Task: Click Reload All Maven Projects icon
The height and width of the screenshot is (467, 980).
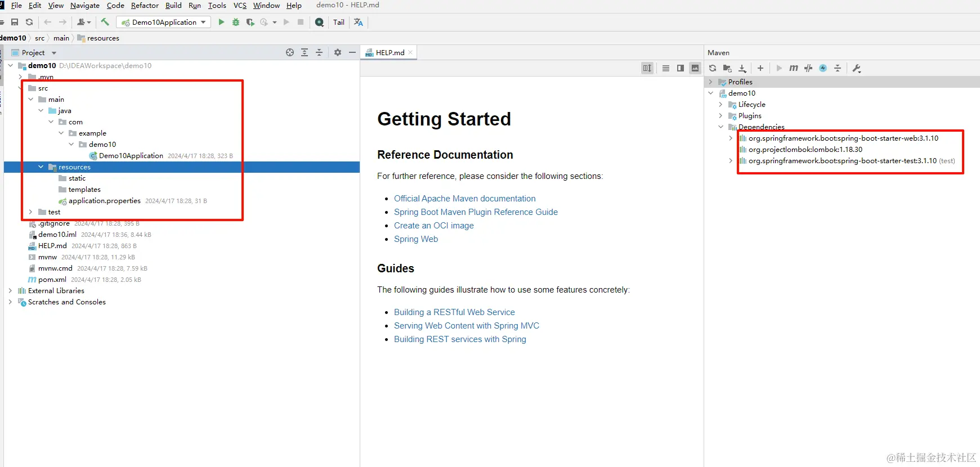Action: (x=713, y=68)
